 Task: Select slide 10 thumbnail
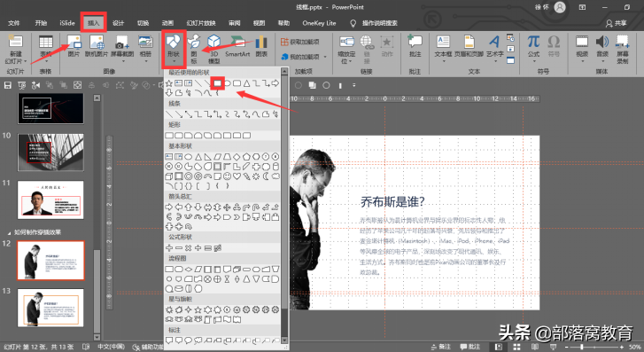[x=50, y=153]
